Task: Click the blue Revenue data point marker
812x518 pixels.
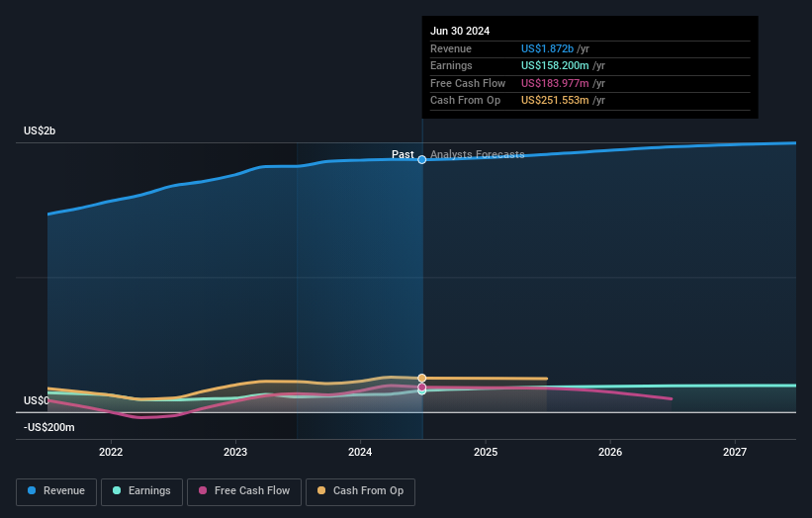Action: point(422,159)
